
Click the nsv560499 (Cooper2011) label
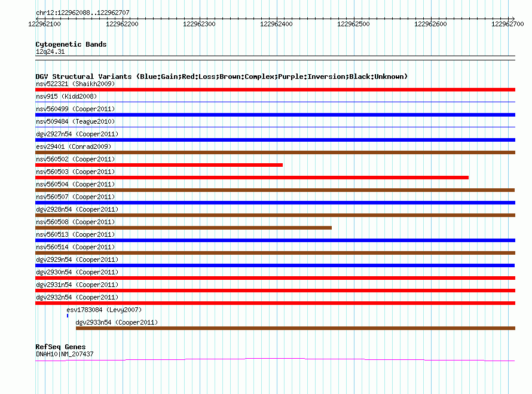75,109
